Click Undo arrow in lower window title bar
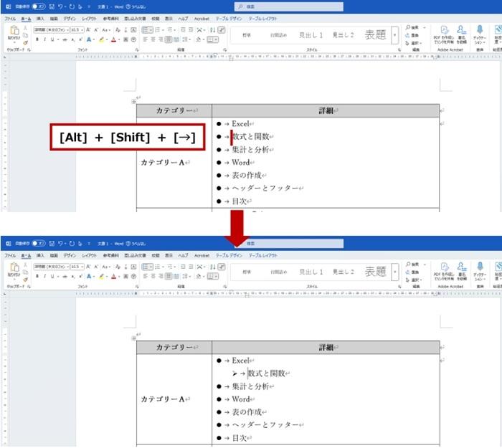Screen dimensions: 502x448 coord(63,244)
